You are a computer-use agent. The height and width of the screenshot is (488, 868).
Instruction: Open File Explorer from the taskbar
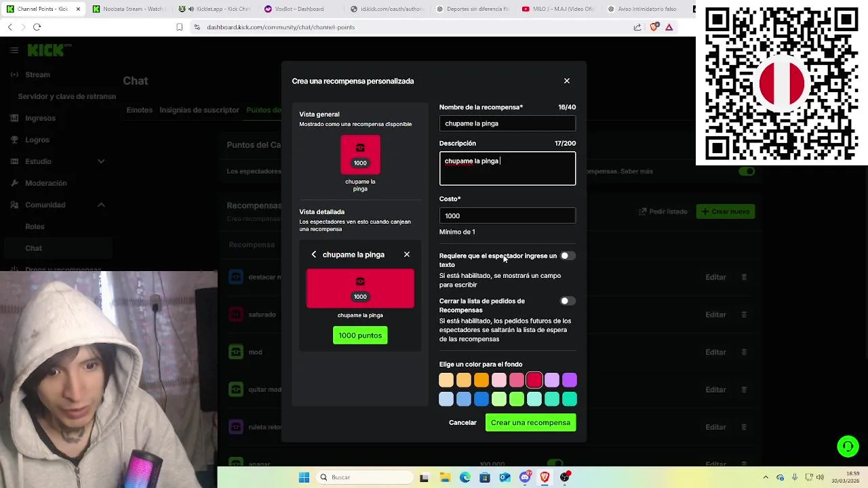click(445, 477)
